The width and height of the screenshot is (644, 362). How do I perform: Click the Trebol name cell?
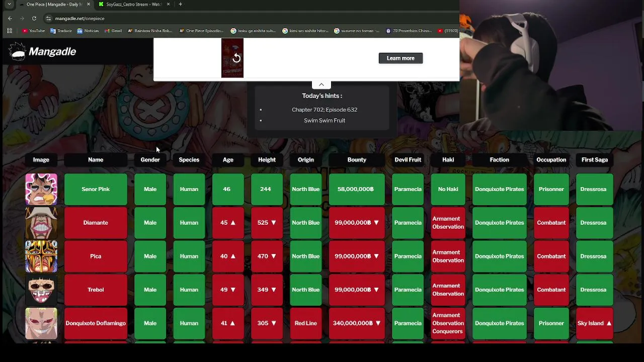(x=96, y=290)
